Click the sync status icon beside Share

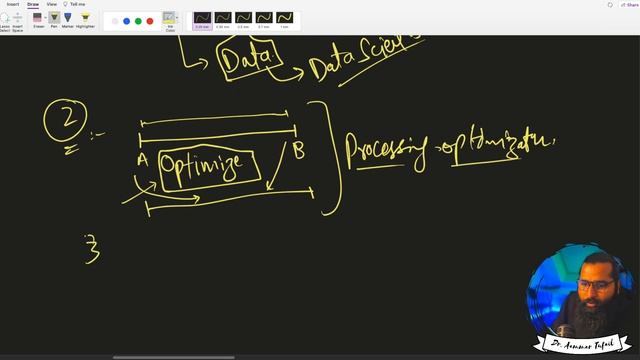pyautogui.click(x=610, y=4)
